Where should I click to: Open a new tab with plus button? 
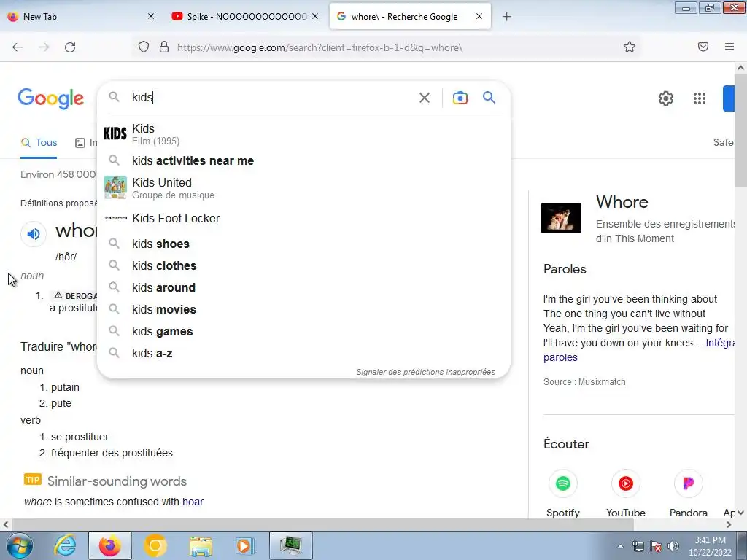click(x=506, y=17)
